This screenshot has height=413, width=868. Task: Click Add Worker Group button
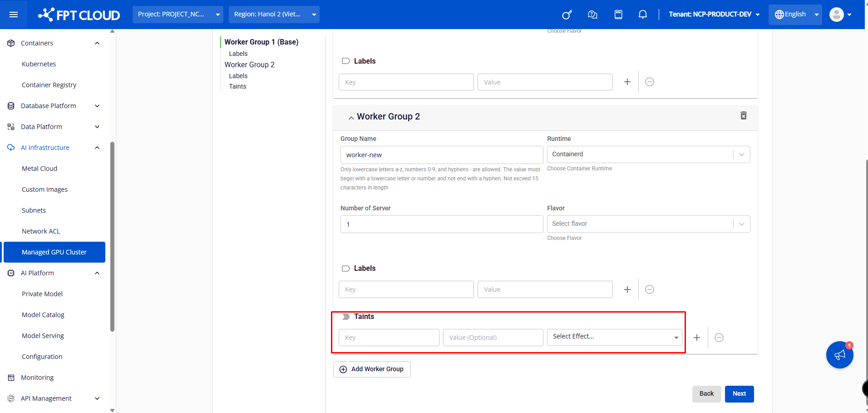pos(372,369)
